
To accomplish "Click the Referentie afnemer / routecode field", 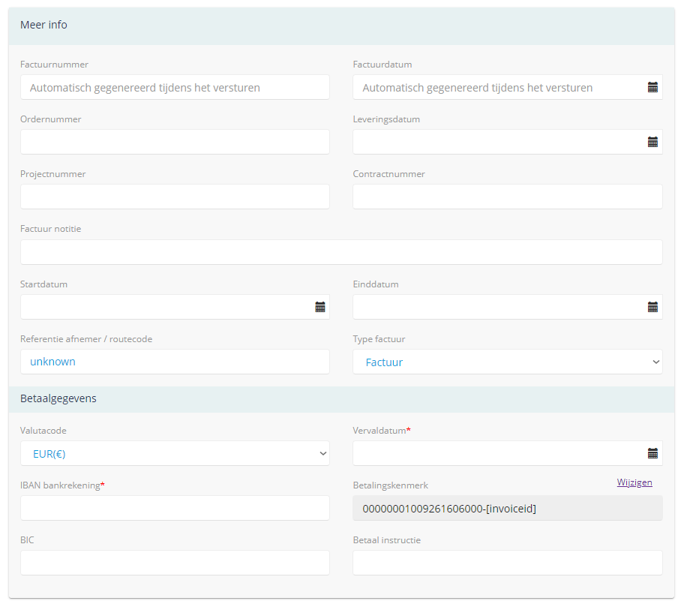I will coord(175,362).
